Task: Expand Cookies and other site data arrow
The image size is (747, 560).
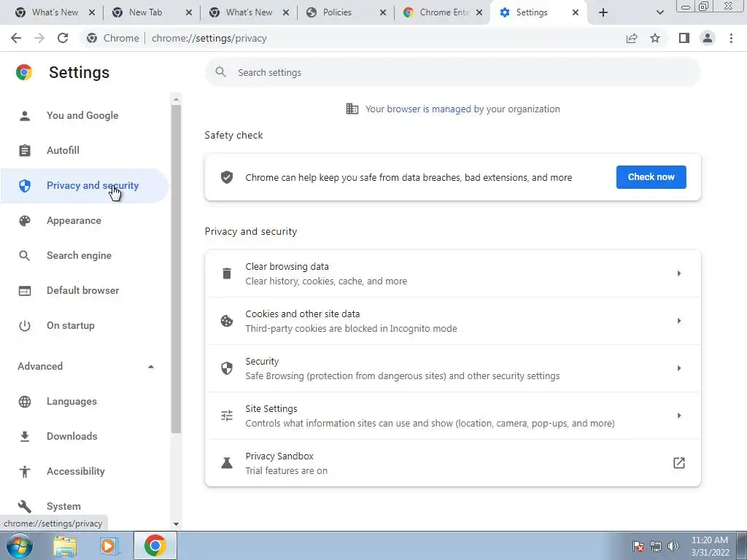Action: [x=679, y=321]
